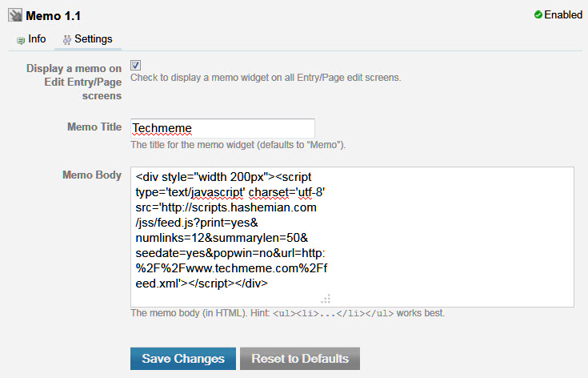Open the Settings tab

93,39
